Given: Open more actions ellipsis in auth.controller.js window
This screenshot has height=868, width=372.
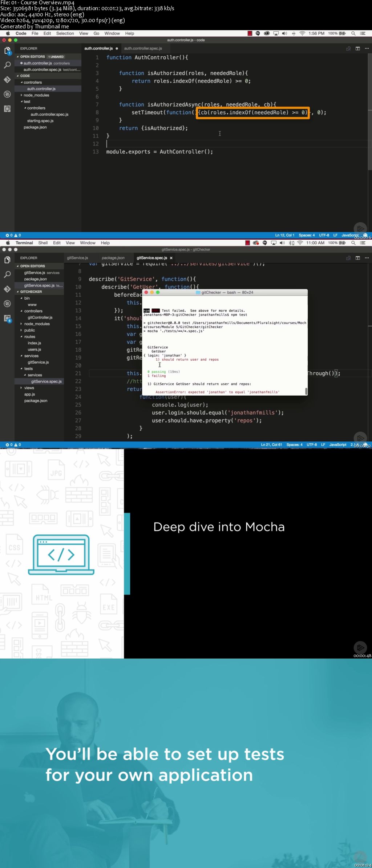Looking at the screenshot, I should coord(367,48).
